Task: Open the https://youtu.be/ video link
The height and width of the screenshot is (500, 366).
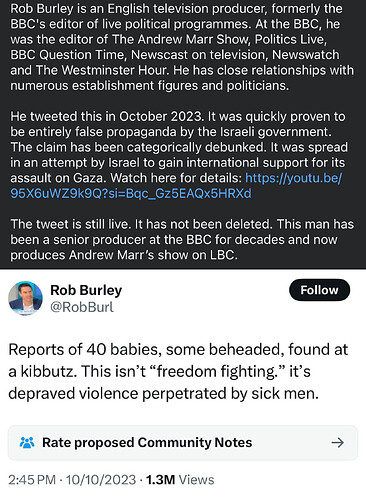Action: click(293, 178)
